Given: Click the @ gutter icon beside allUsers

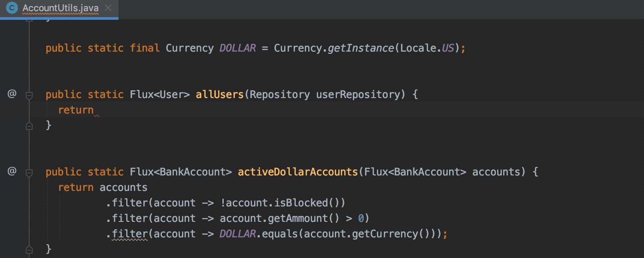Looking at the screenshot, I should point(12,94).
